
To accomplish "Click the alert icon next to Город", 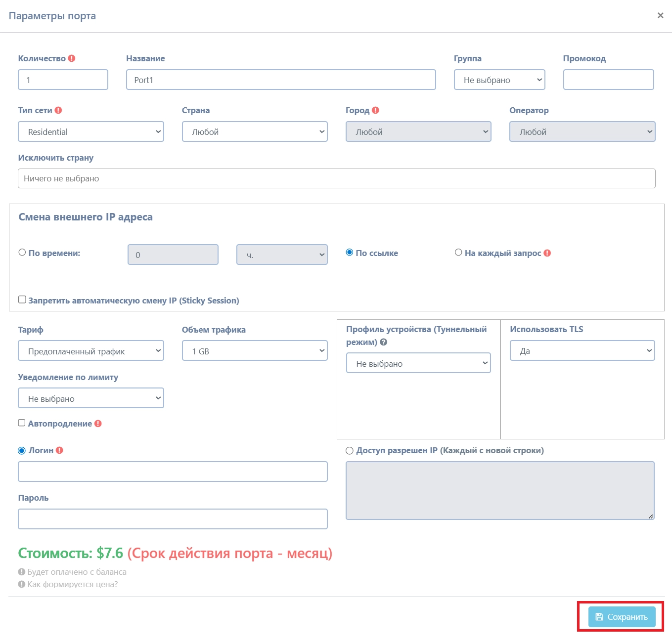I will (375, 110).
